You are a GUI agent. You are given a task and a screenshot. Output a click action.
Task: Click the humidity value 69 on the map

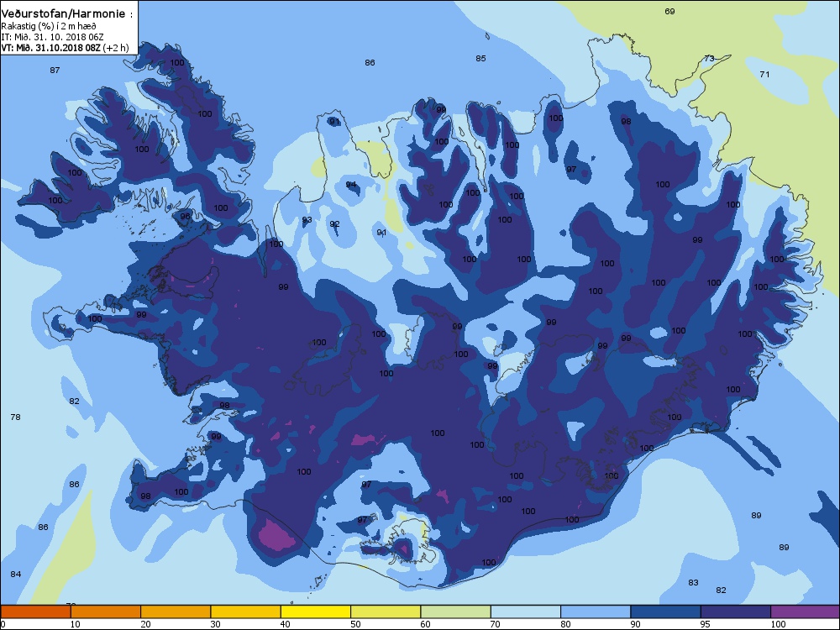(669, 11)
